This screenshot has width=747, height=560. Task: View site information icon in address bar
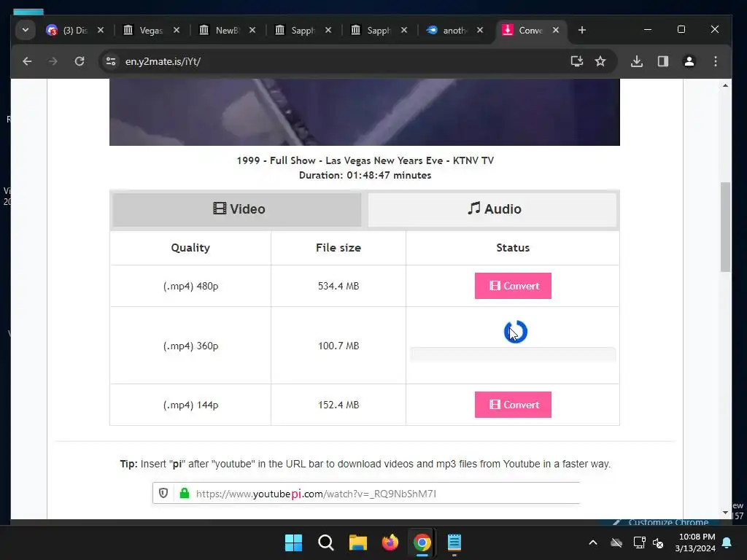tap(111, 61)
